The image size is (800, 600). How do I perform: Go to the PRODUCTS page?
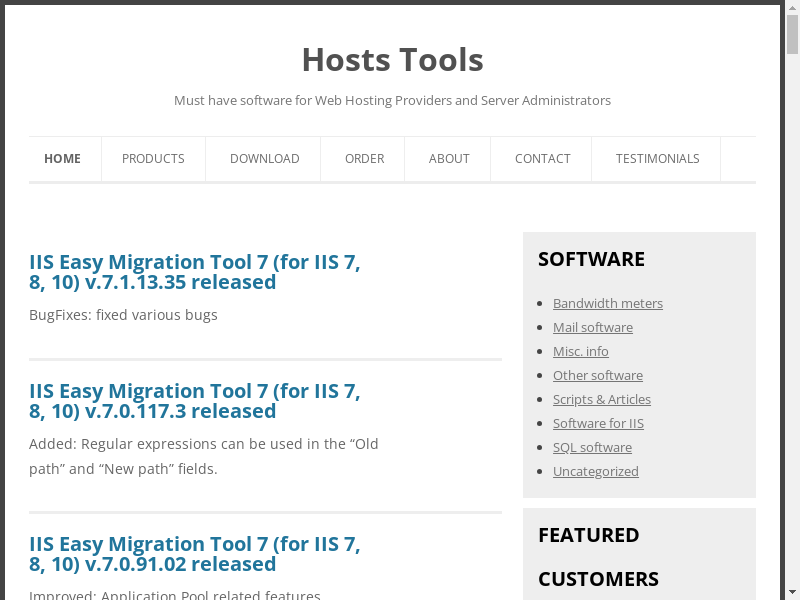(153, 159)
